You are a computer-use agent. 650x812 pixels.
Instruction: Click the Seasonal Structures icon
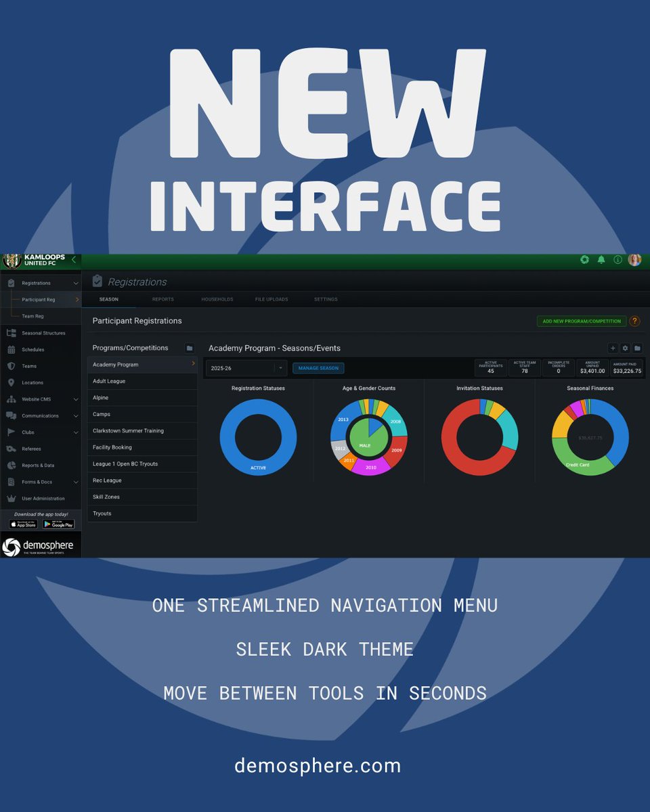[x=11, y=333]
